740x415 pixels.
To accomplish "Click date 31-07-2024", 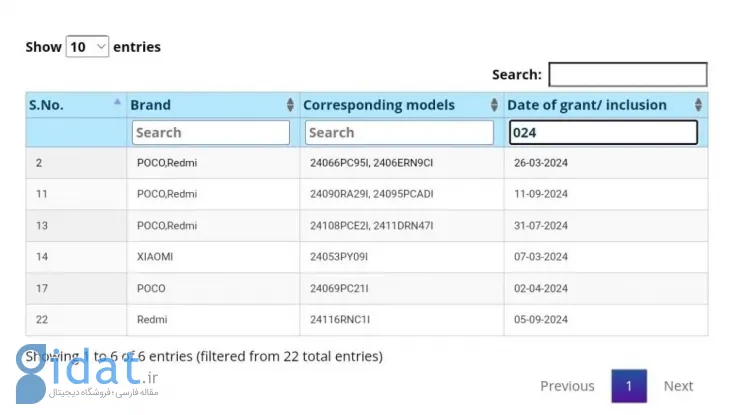I will pyautogui.click(x=541, y=226).
